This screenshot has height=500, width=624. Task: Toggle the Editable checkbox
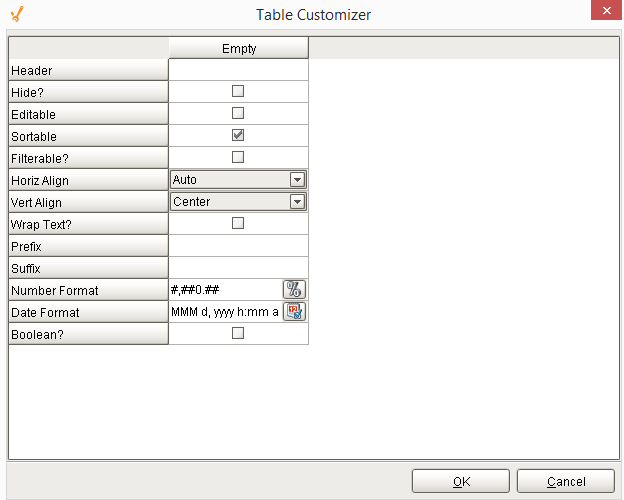point(238,113)
